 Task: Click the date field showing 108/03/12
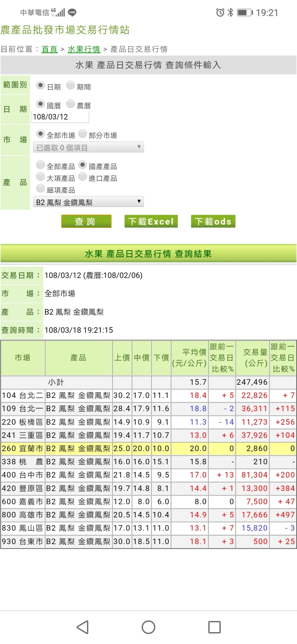click(60, 117)
